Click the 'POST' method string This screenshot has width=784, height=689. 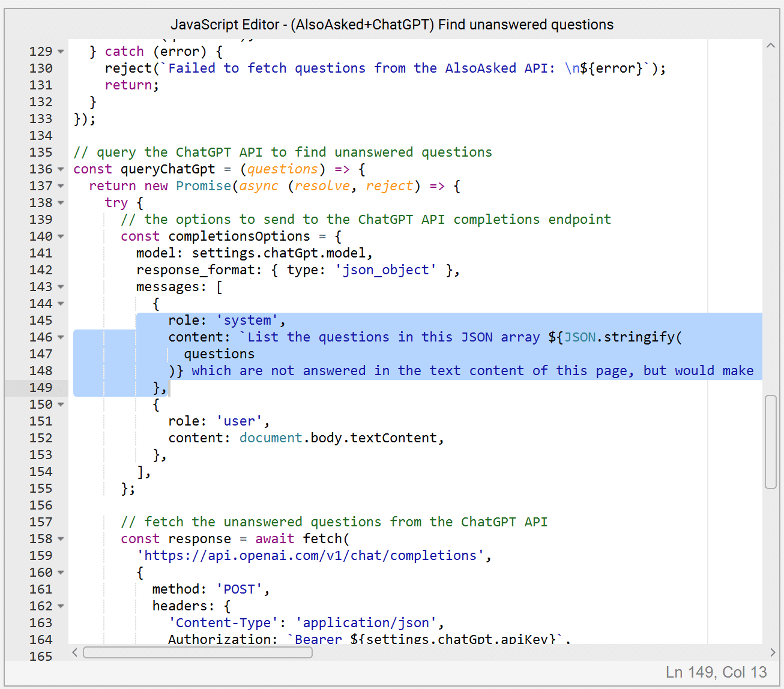tap(240, 589)
